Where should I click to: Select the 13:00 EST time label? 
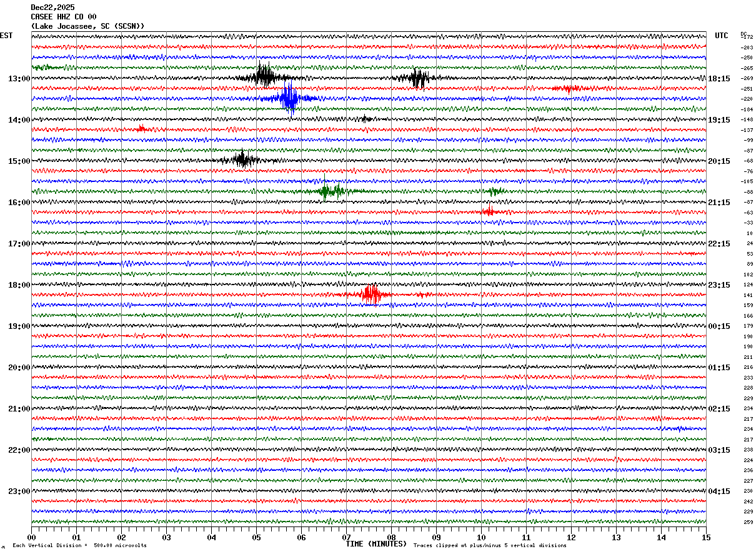(19, 79)
